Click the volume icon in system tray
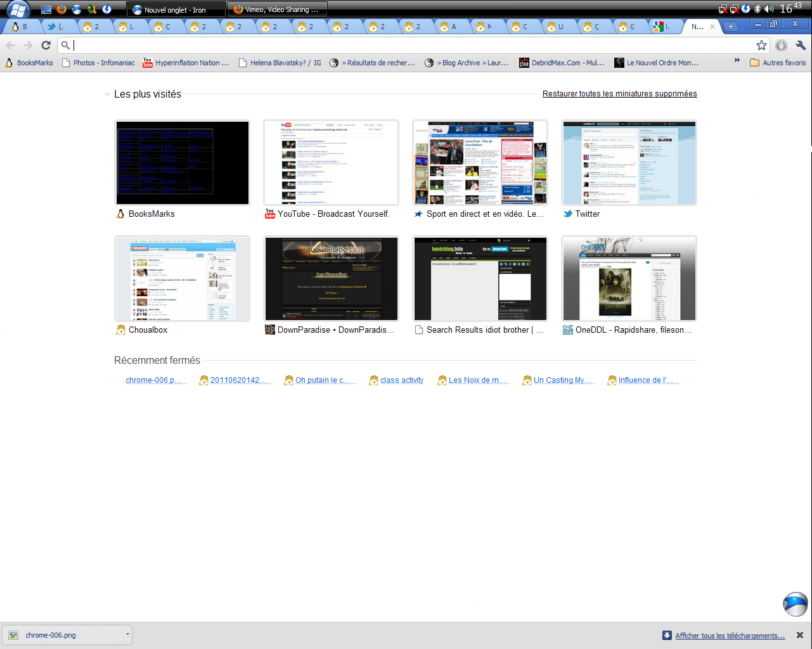812x649 pixels. click(x=769, y=9)
